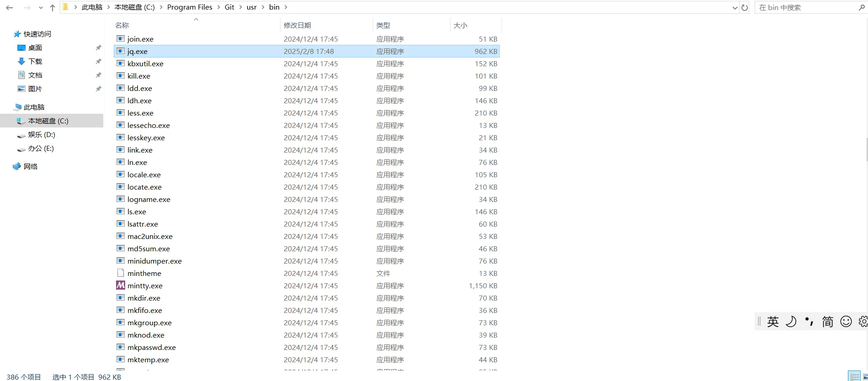Viewport: 868px width, 381px height.
Task: Select 此电脑 in navigation pane
Action: pyautogui.click(x=34, y=107)
